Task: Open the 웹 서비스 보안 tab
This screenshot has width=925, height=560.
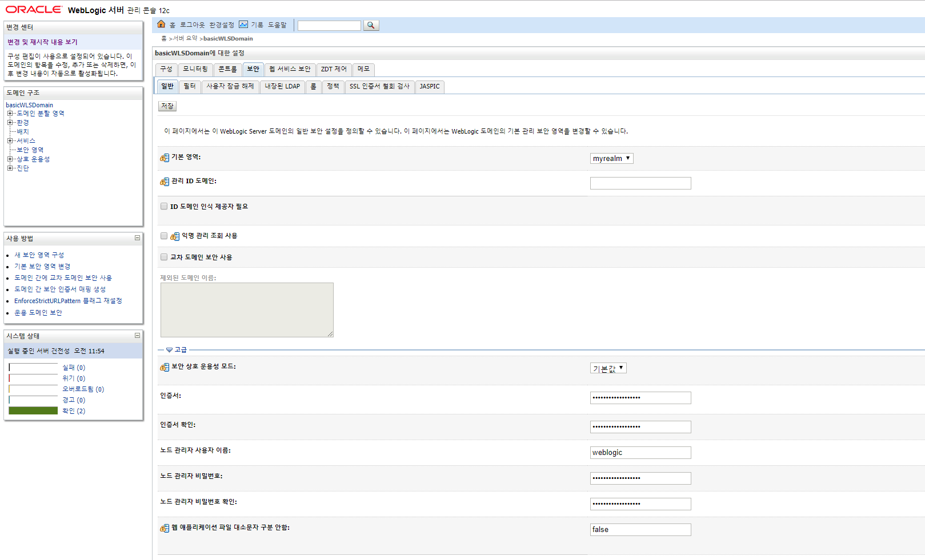Action: 290,69
